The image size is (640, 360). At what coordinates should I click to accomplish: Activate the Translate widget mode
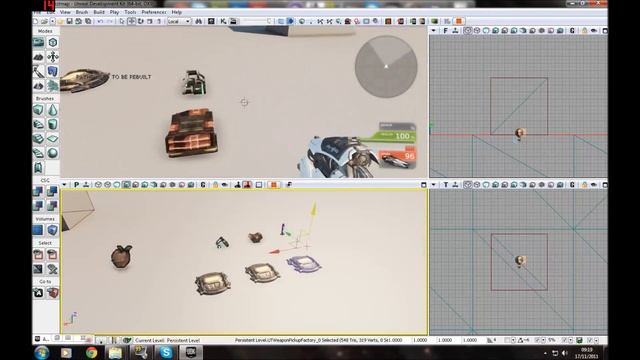(x=132, y=21)
